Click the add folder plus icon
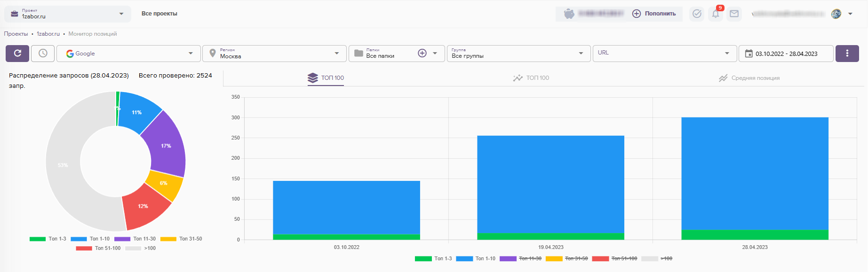Viewport: 868px width, 272px height. pos(422,54)
